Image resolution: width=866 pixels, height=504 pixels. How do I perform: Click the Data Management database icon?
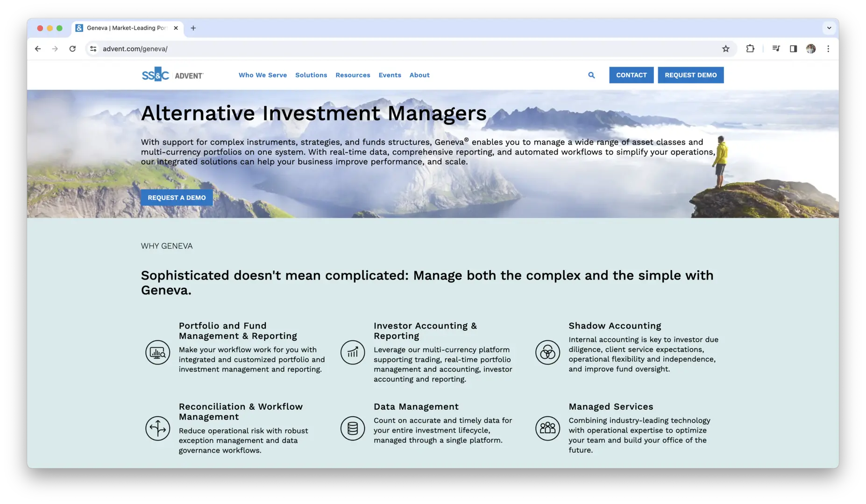(x=353, y=428)
